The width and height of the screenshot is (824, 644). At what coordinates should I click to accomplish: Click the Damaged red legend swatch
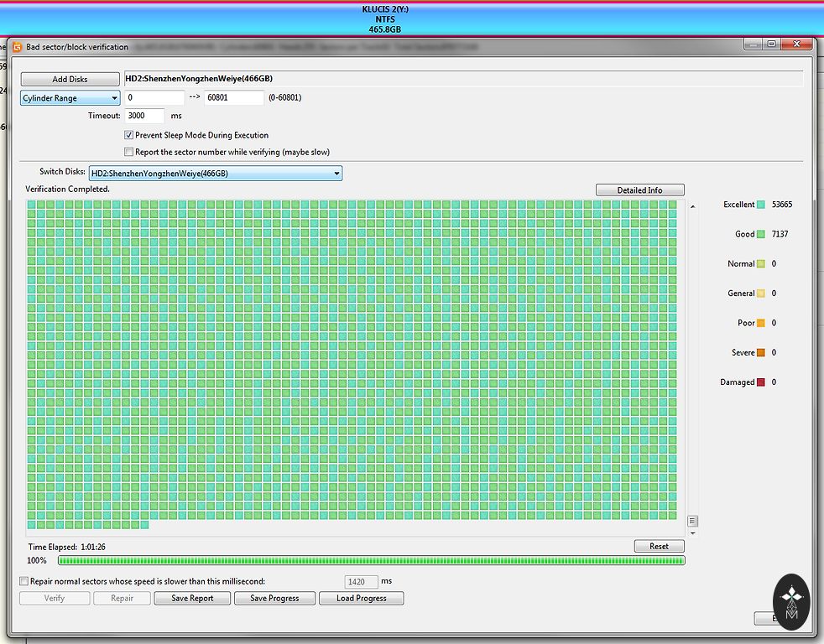click(x=761, y=382)
